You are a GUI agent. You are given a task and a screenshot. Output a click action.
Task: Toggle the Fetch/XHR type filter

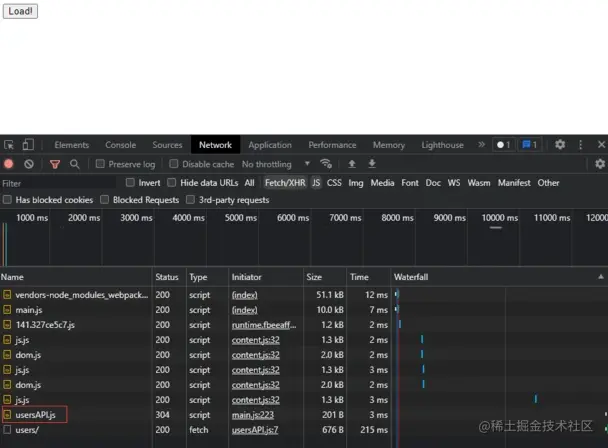(285, 183)
